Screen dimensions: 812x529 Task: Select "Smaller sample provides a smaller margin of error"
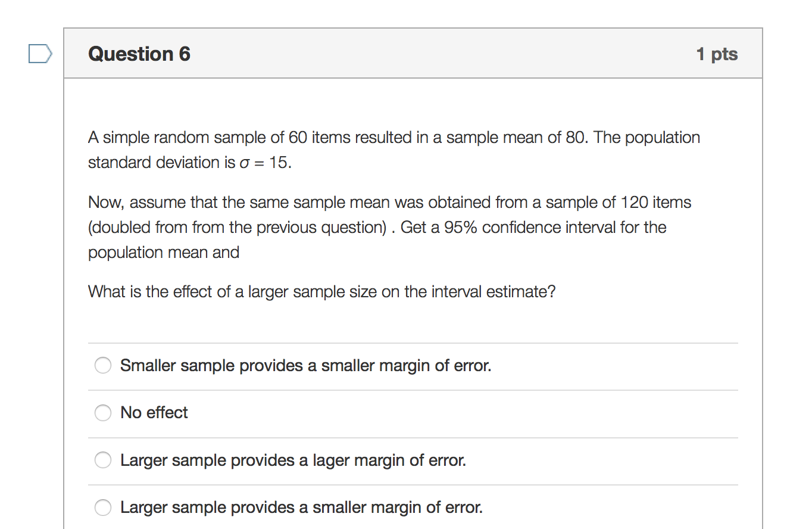coord(102,365)
